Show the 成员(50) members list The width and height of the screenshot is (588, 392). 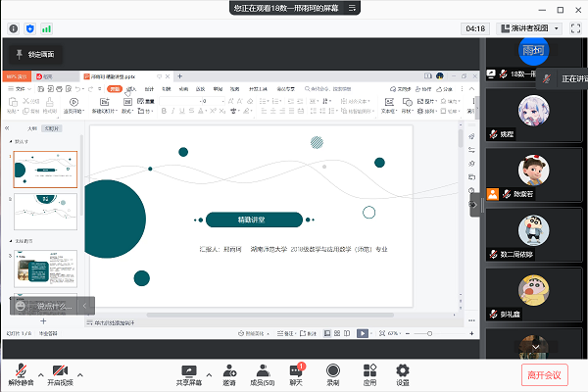262,372
